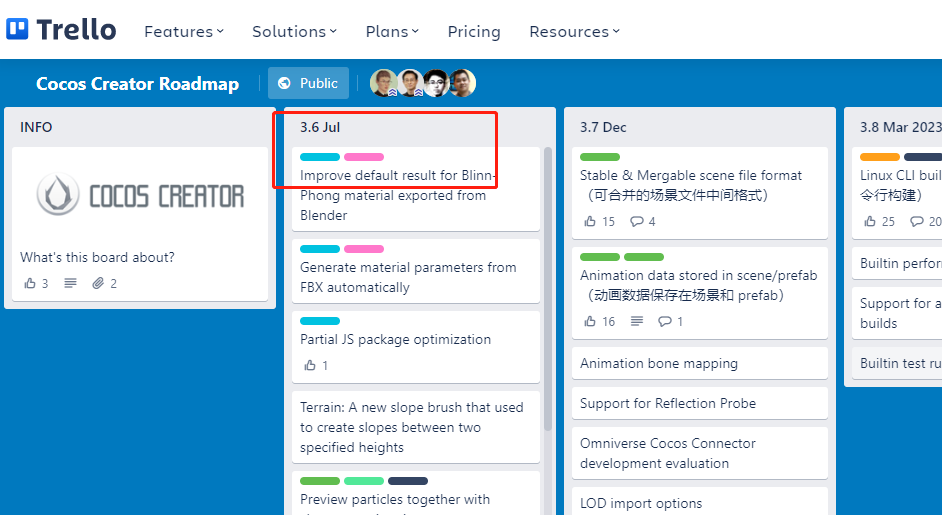Click cyan label on Blinn-Phong material card
The width and height of the screenshot is (942, 515).
pyautogui.click(x=320, y=157)
